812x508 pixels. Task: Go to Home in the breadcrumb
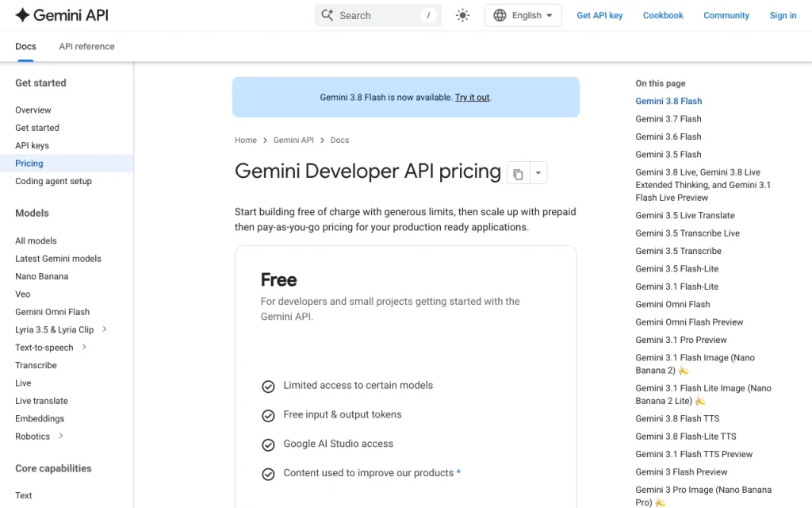click(246, 140)
